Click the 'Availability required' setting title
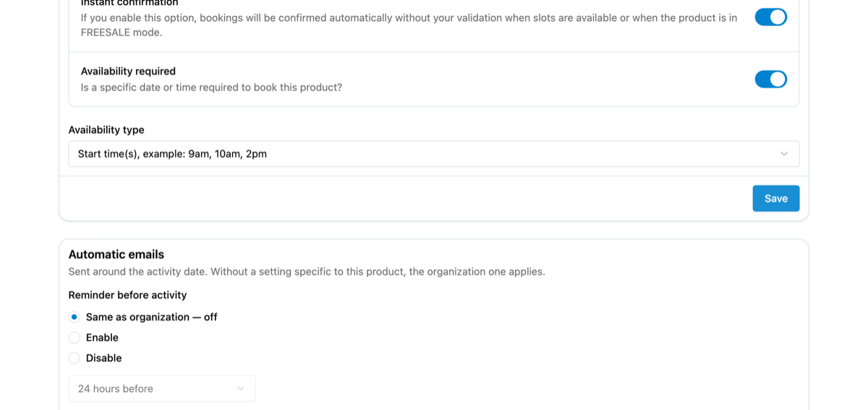This screenshot has height=410, width=868. coord(128,71)
